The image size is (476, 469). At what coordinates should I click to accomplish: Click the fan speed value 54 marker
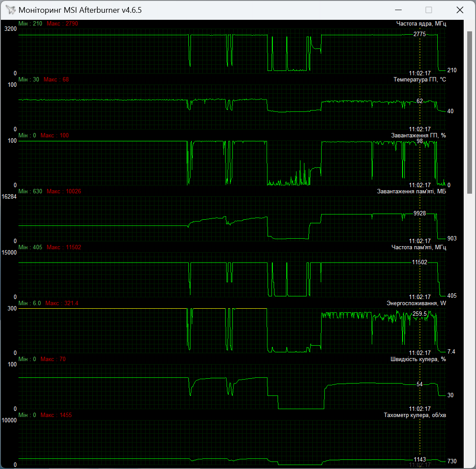click(x=420, y=384)
